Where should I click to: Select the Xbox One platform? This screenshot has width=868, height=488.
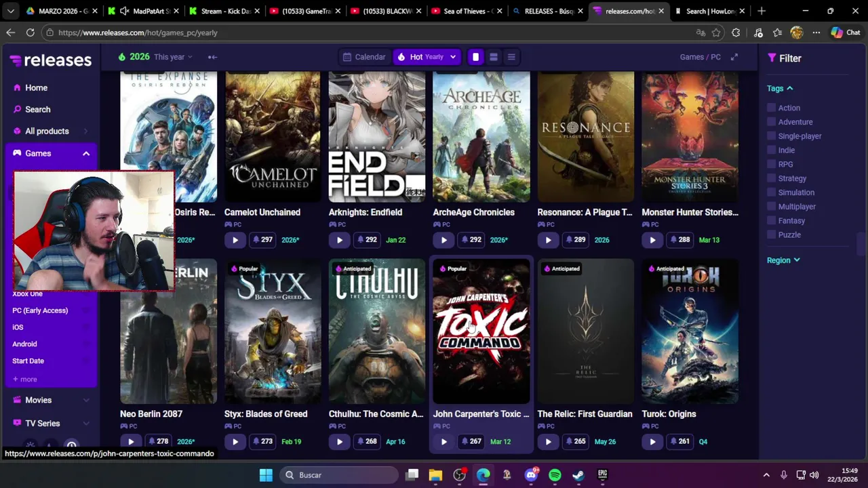(27, 294)
